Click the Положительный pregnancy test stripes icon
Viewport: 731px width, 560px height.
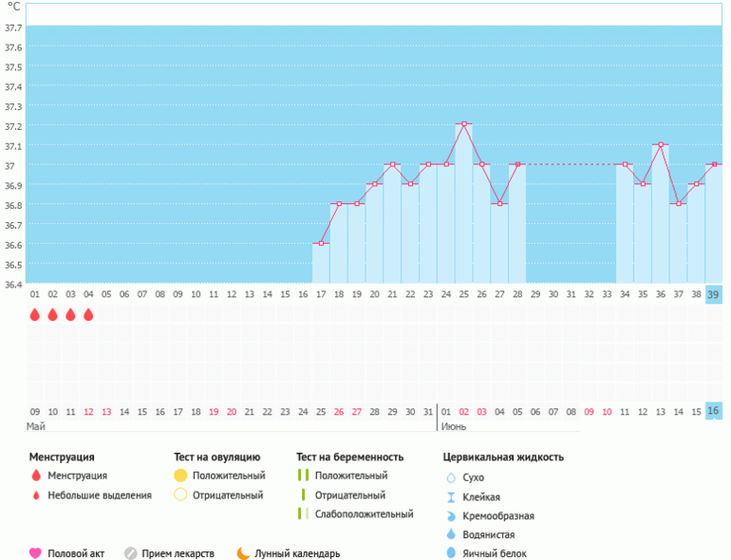tap(303, 476)
